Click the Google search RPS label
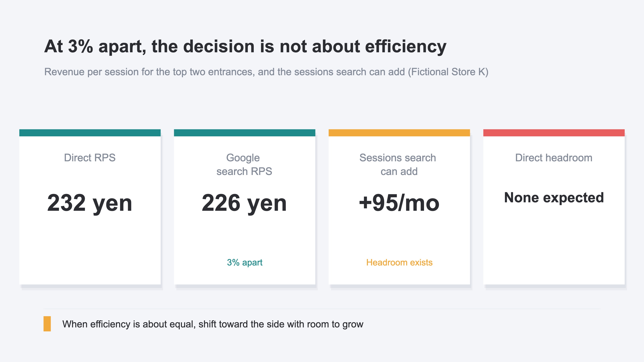The height and width of the screenshot is (362, 644). click(x=244, y=165)
